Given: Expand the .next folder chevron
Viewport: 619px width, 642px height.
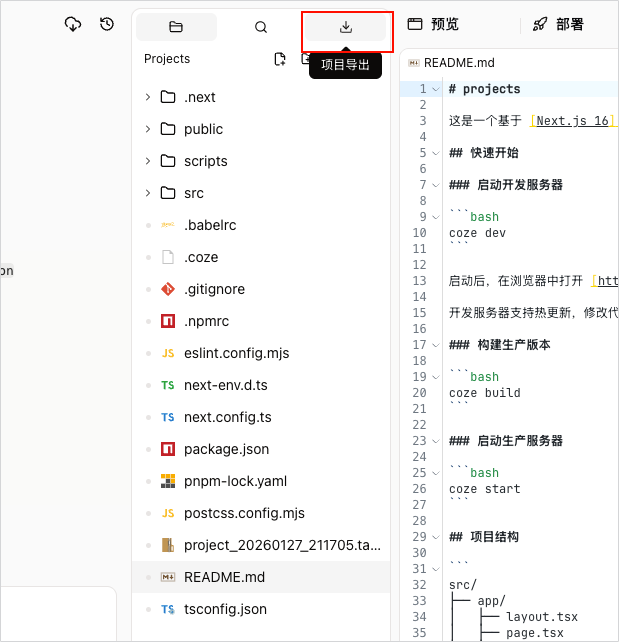Looking at the screenshot, I should click(x=148, y=97).
